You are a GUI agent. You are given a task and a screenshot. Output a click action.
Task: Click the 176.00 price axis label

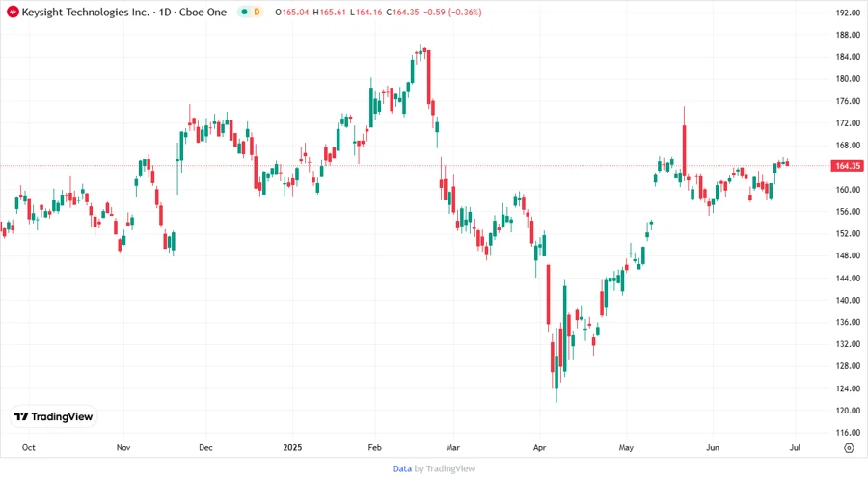pyautogui.click(x=848, y=101)
